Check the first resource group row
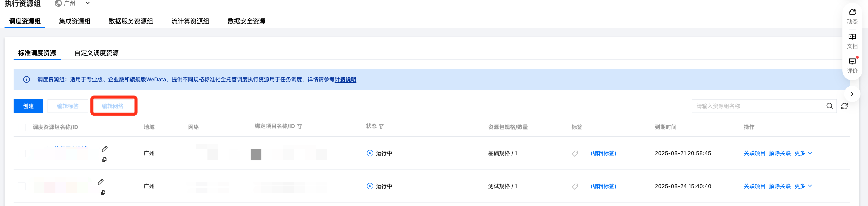Screen dimensions: 868x206 tap(22, 153)
